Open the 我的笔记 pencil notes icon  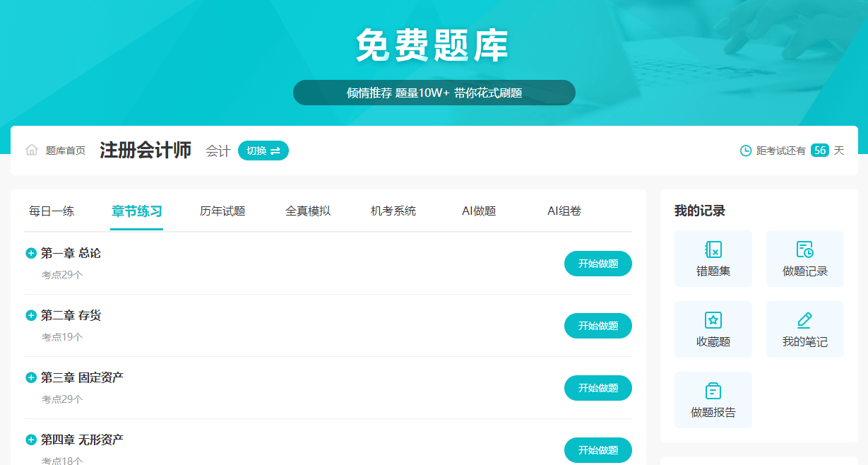(804, 320)
